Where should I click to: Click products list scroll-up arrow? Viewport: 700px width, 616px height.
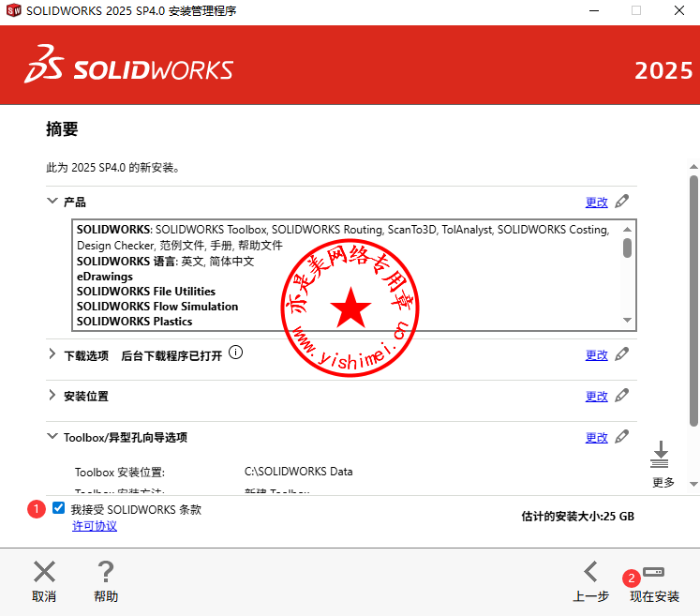[x=627, y=229]
